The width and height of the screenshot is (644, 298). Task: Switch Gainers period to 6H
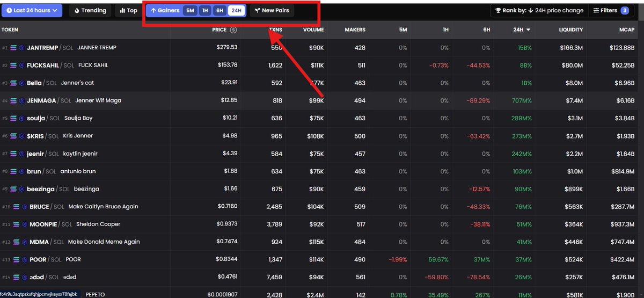[219, 10]
